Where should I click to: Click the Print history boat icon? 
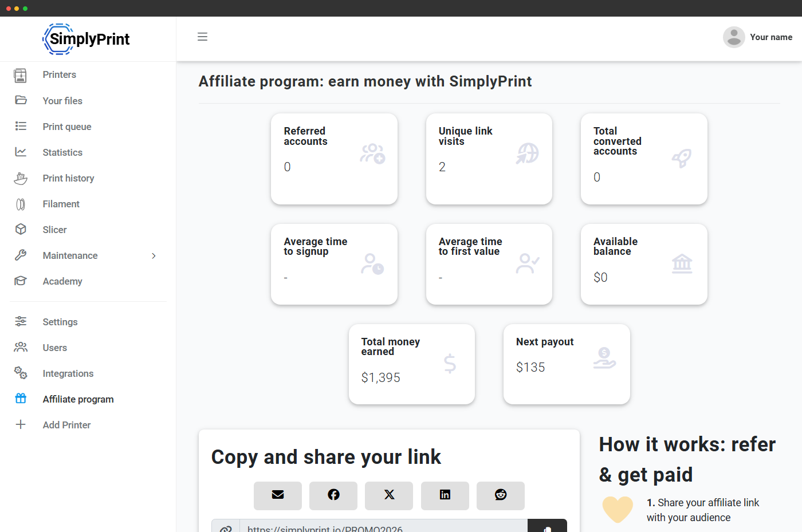(x=21, y=178)
